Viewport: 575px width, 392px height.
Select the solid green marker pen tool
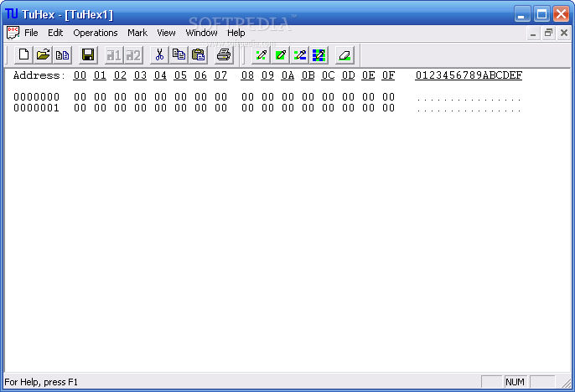pos(281,55)
